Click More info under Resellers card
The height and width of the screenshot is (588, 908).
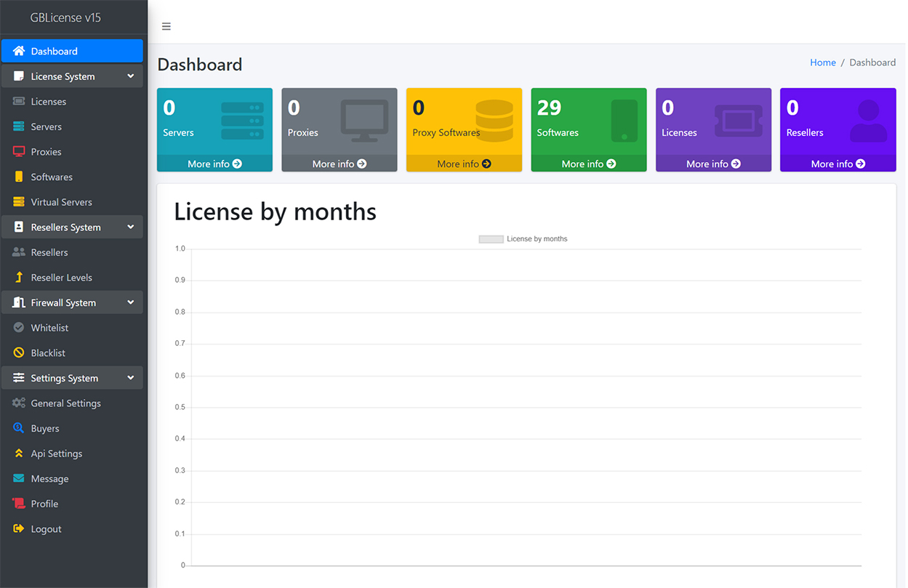837,164
